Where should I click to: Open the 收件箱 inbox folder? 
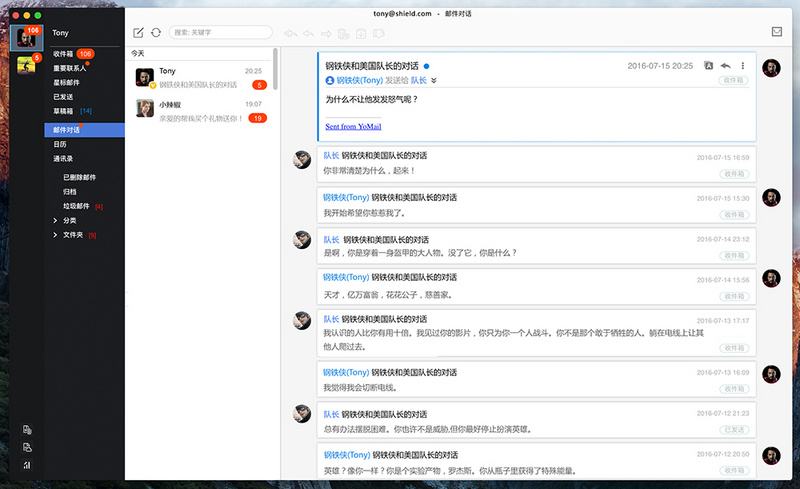coord(63,53)
